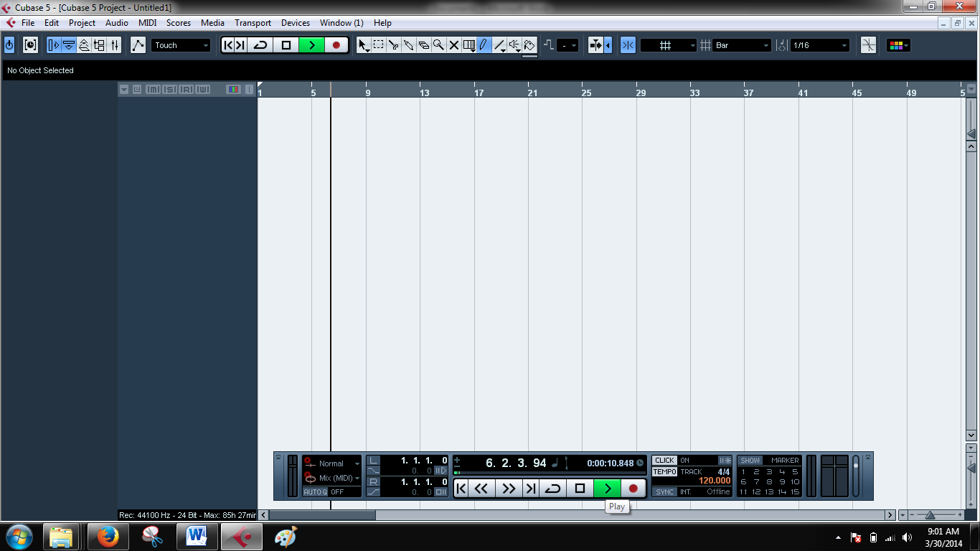
Task: Open the Color tool in the toolbar
Action: [x=529, y=44]
